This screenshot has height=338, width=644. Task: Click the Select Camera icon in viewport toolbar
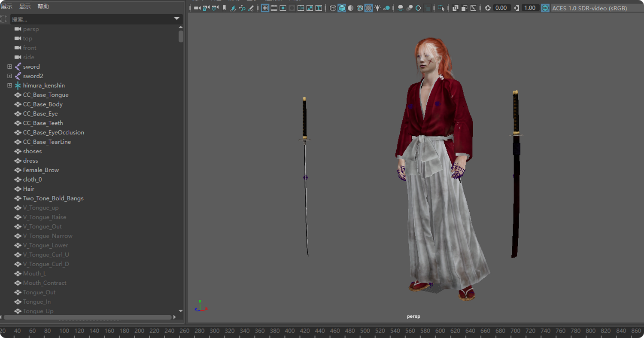tap(197, 8)
